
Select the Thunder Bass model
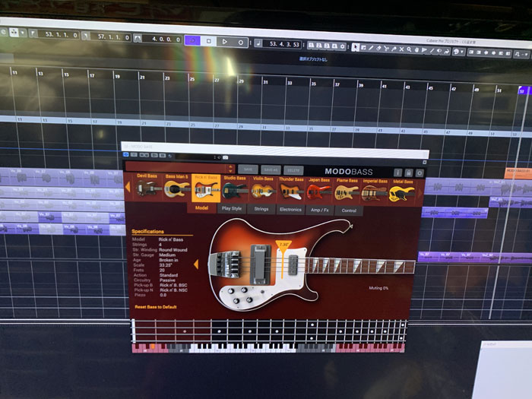(291, 190)
